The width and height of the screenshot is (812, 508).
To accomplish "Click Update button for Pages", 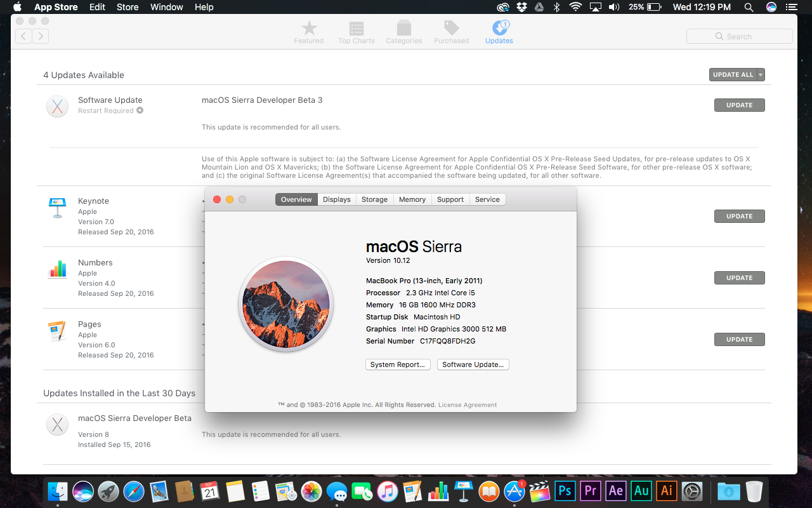I will click(x=740, y=340).
